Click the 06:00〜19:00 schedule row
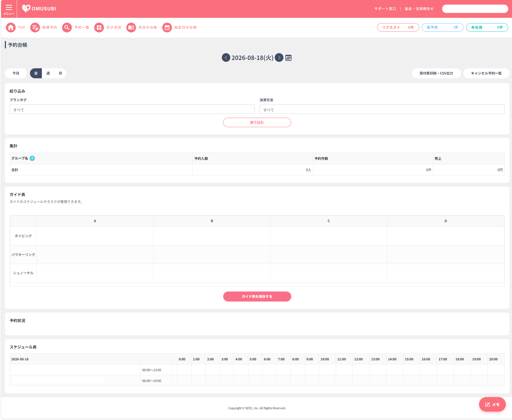 [x=257, y=381]
